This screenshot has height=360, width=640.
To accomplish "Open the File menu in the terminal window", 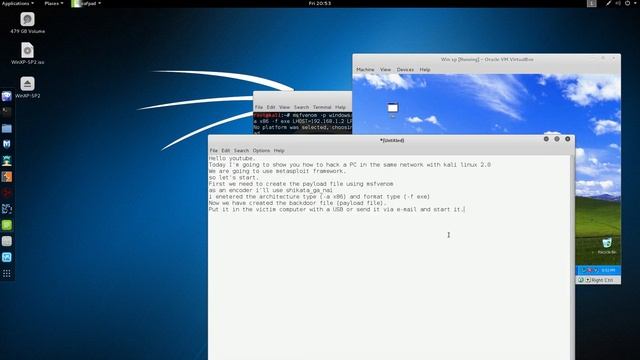I will [259, 107].
